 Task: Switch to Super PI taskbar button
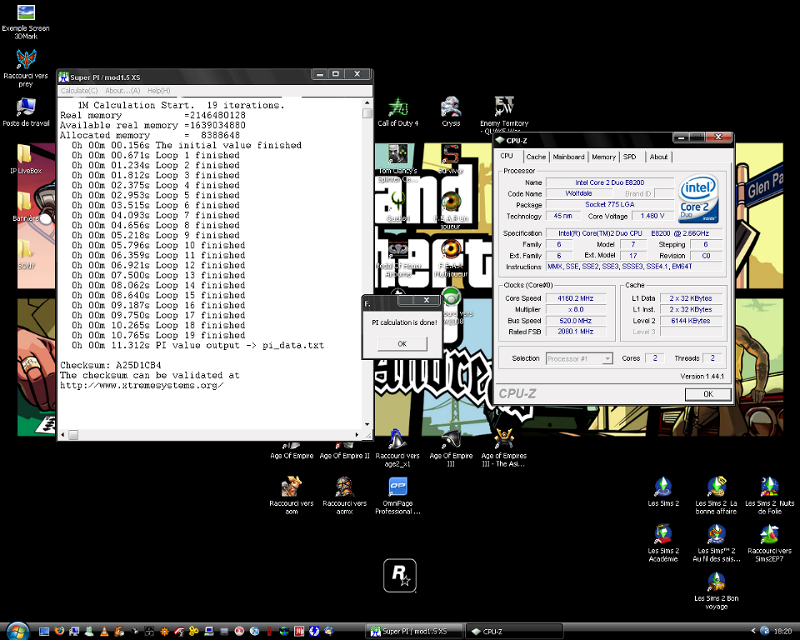pos(414,631)
